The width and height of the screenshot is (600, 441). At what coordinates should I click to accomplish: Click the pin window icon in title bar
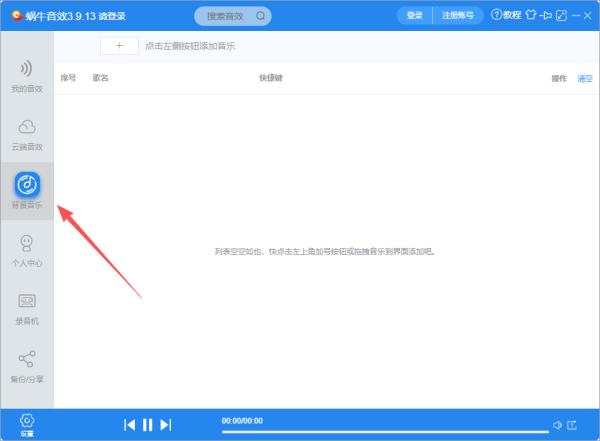[x=546, y=16]
